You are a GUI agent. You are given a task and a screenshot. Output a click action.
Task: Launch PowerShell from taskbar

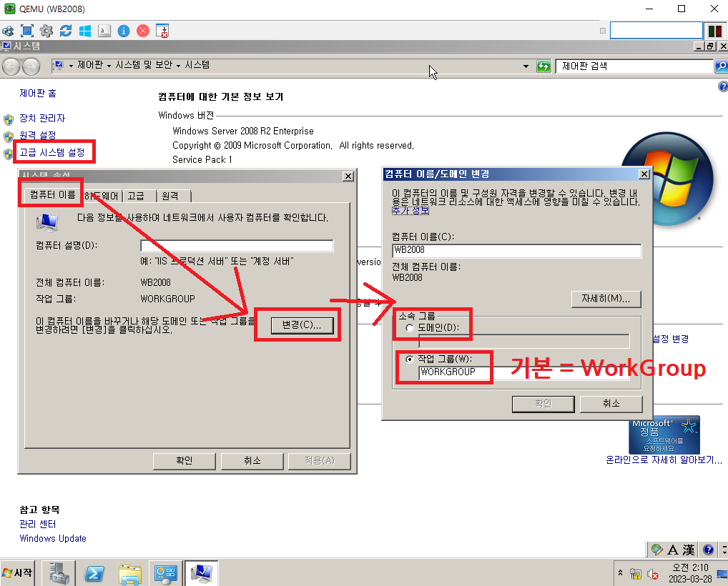94,573
